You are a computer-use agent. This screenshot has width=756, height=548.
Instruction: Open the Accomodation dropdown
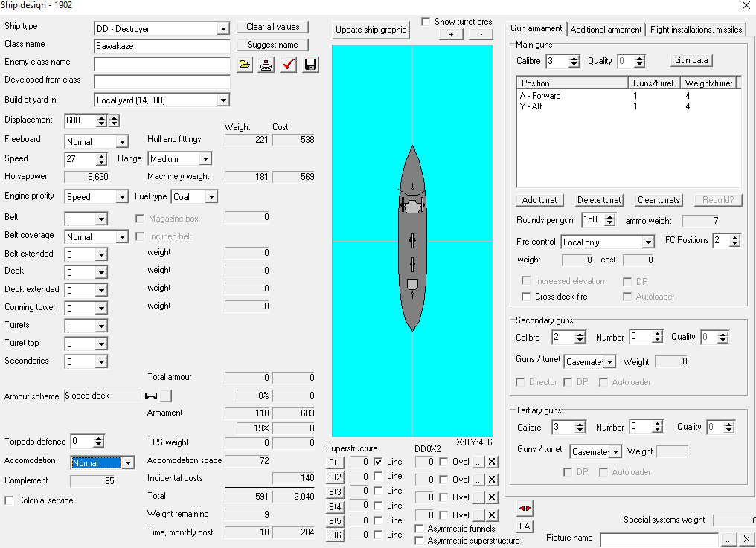point(128,462)
